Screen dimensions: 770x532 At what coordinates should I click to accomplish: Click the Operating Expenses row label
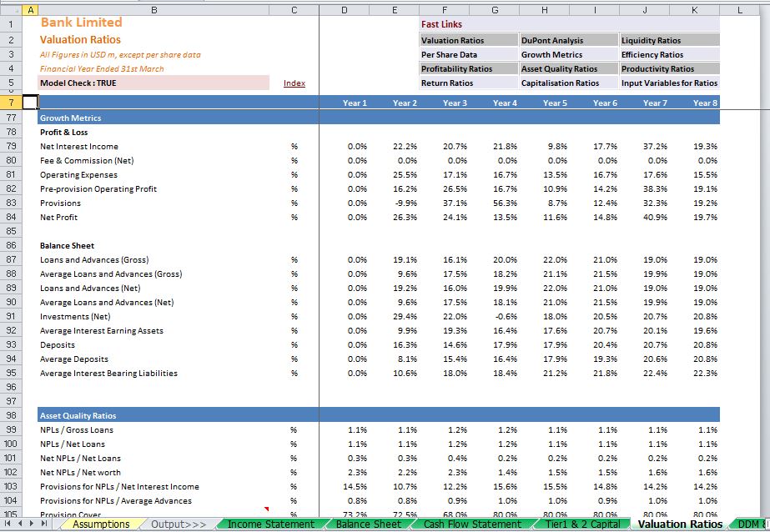(78, 175)
